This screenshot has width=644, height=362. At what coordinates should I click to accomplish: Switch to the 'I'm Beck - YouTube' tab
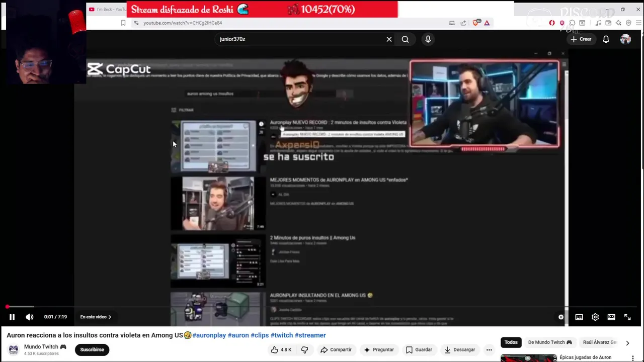[107, 9]
